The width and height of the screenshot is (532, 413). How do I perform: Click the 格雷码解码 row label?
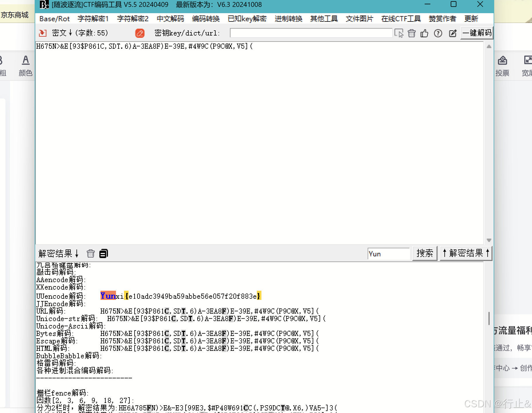point(56,363)
